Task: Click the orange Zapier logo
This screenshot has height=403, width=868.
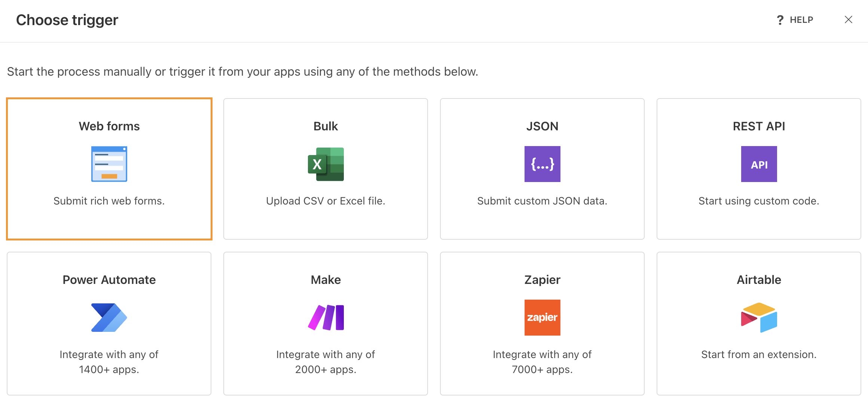Action: click(542, 318)
